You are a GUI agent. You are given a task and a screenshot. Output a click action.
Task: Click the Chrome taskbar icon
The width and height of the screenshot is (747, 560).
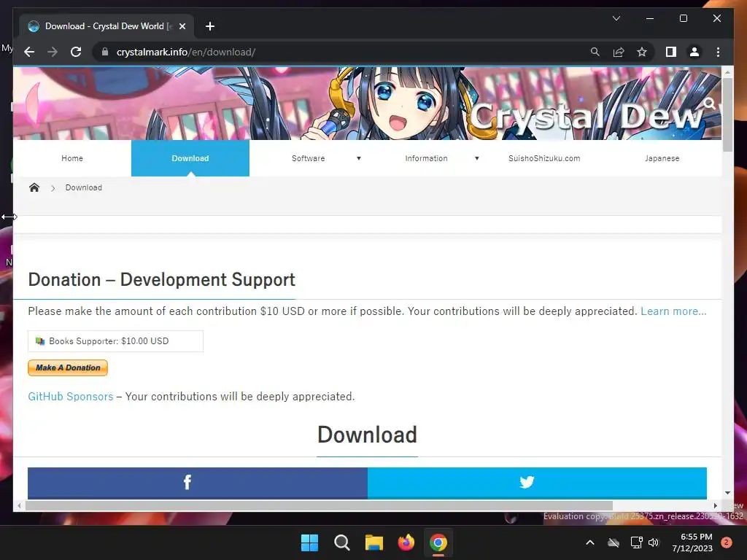tap(438, 542)
